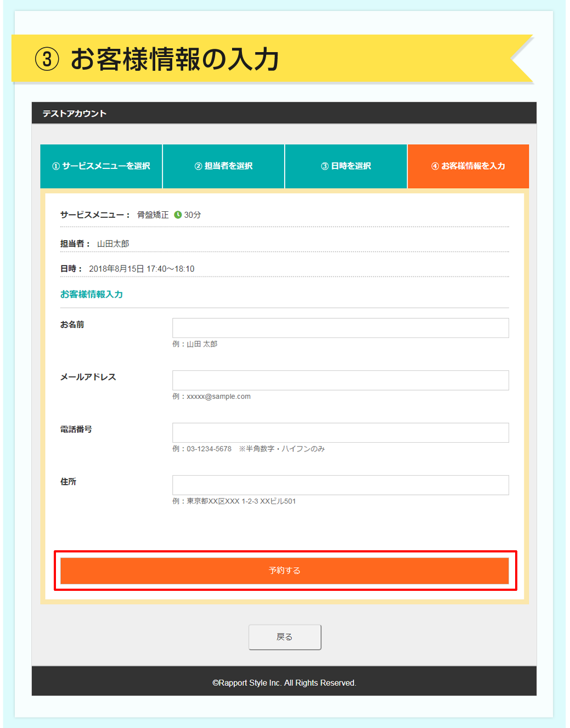Click the ③ お客様情報の入力 page title
The width and height of the screenshot is (570, 728).
pos(157,59)
